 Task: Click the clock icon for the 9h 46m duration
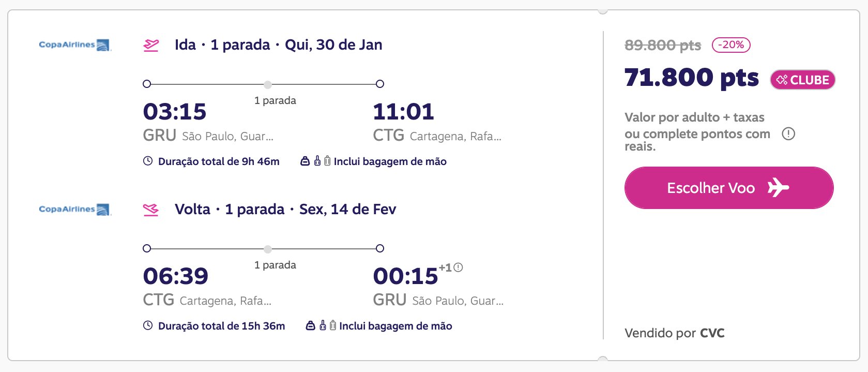(148, 161)
